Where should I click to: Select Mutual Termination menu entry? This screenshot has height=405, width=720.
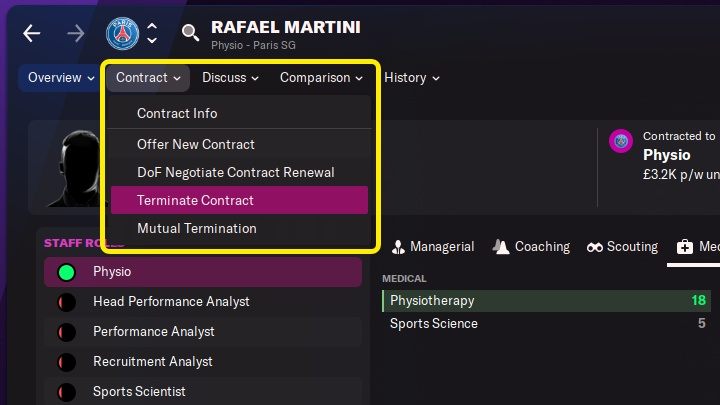(x=196, y=228)
